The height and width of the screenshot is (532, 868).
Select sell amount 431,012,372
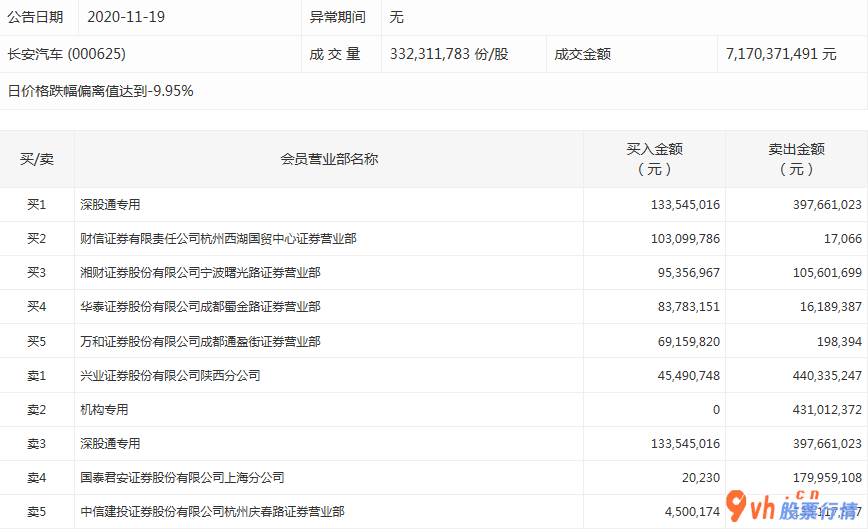827,410
